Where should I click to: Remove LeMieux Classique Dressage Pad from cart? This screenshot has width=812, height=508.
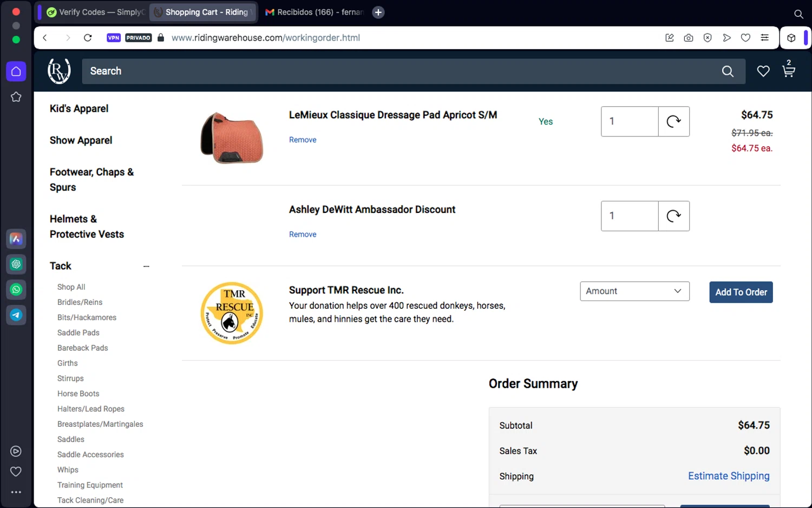tap(303, 140)
